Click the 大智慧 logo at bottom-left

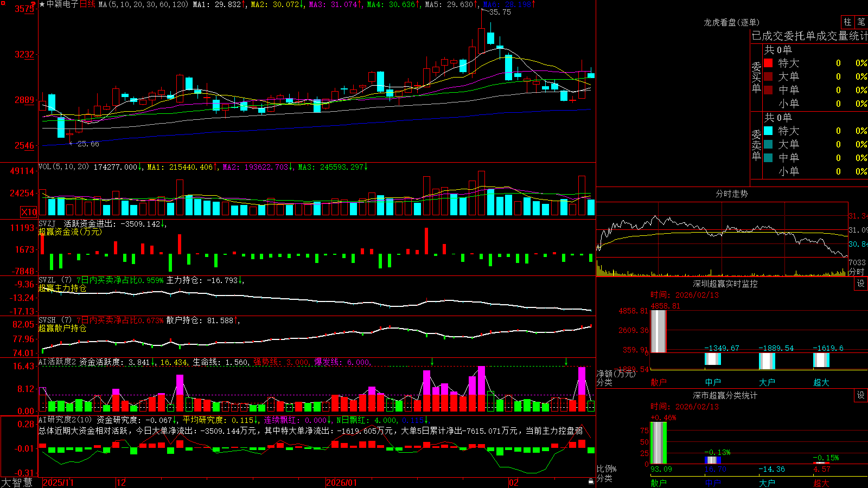tap(17, 483)
